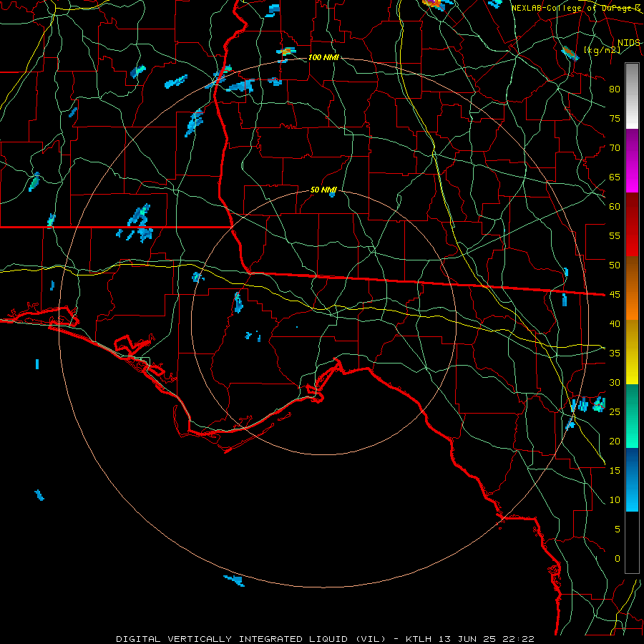Click the 70 value on the color scale
The image size is (644, 644).
coord(615,148)
